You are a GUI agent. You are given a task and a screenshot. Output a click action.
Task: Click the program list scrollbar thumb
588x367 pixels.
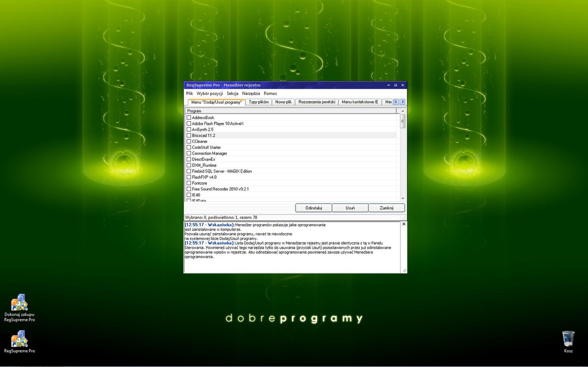coord(403,121)
